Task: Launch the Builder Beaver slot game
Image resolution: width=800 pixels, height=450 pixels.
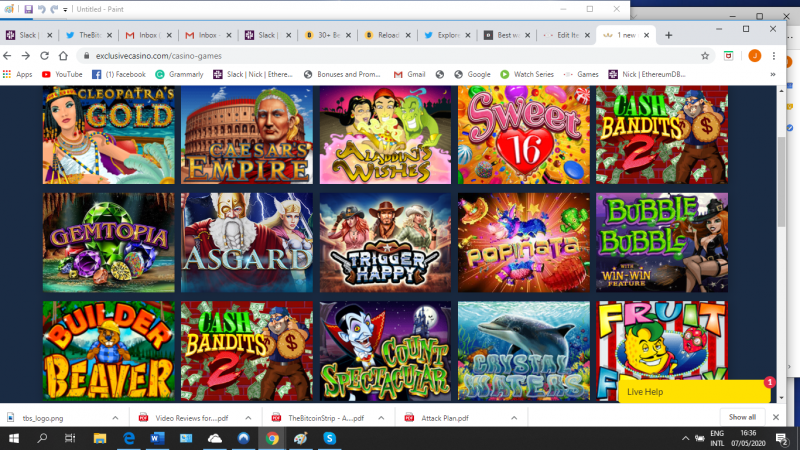Action: click(x=109, y=351)
